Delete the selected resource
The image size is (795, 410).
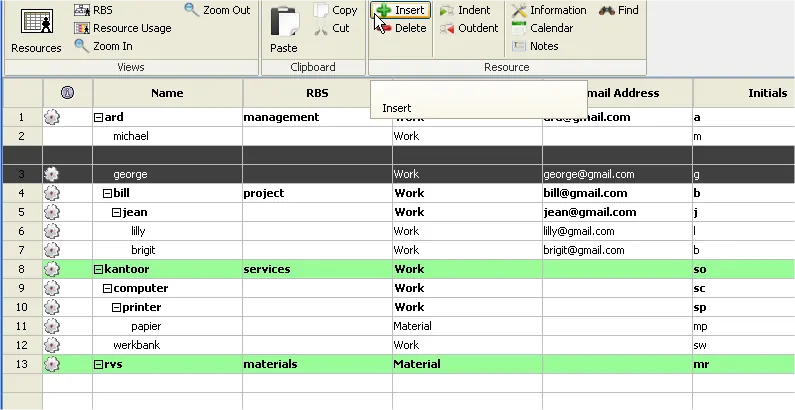click(x=403, y=28)
